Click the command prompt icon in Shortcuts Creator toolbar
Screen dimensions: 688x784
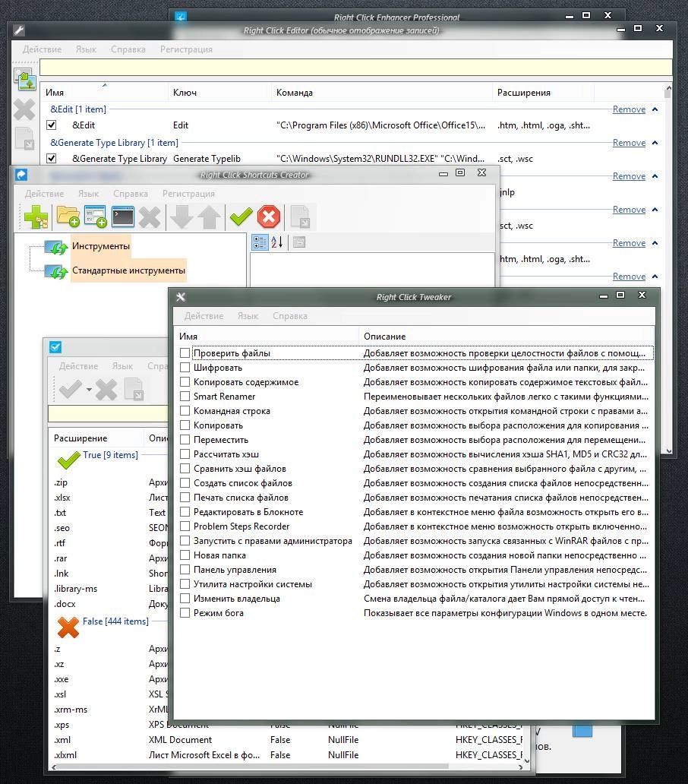[x=123, y=217]
